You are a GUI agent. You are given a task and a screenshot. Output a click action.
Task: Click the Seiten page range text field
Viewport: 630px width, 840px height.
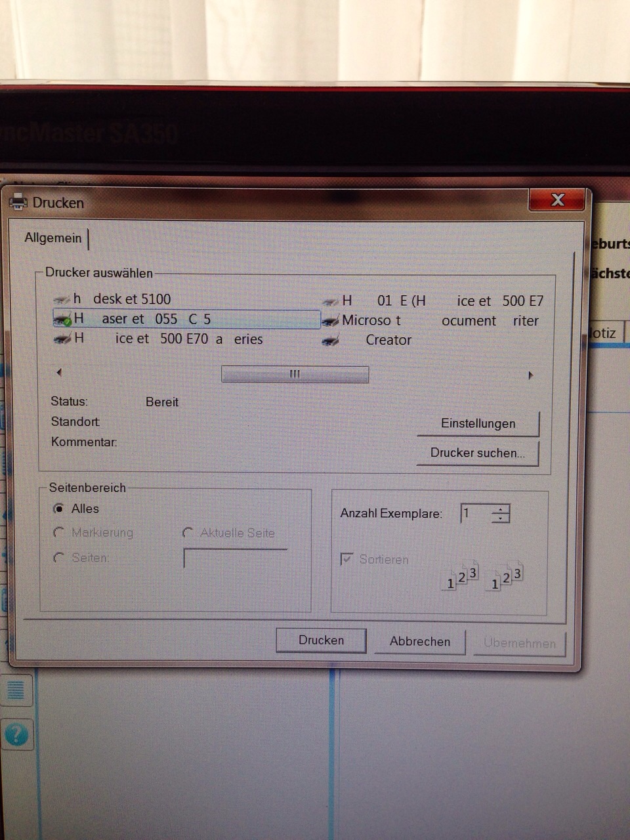pos(236,558)
